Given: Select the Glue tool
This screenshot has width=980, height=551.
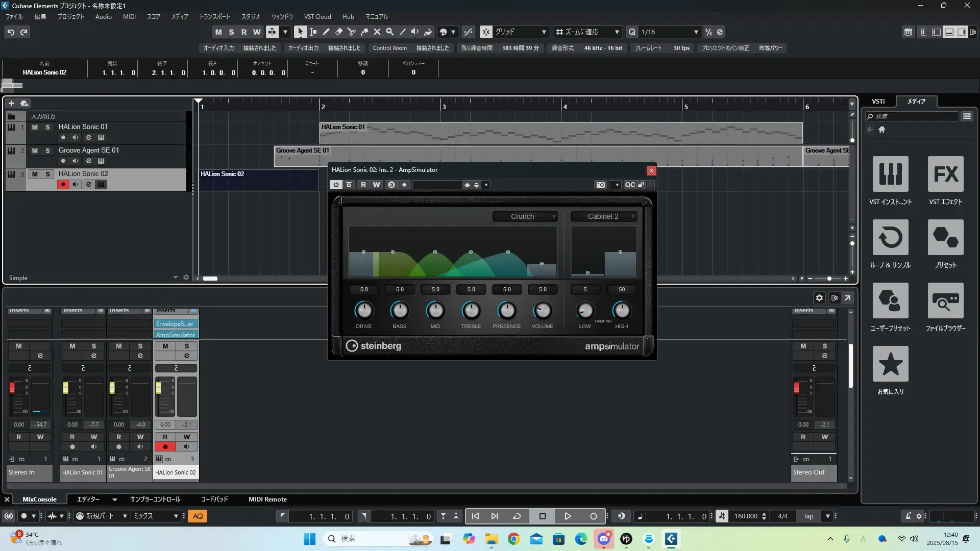Looking at the screenshot, I should tap(364, 32).
